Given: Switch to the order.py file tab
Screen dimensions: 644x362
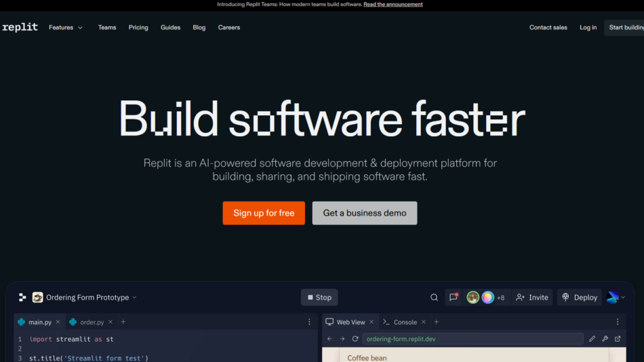Looking at the screenshot, I should (92, 322).
